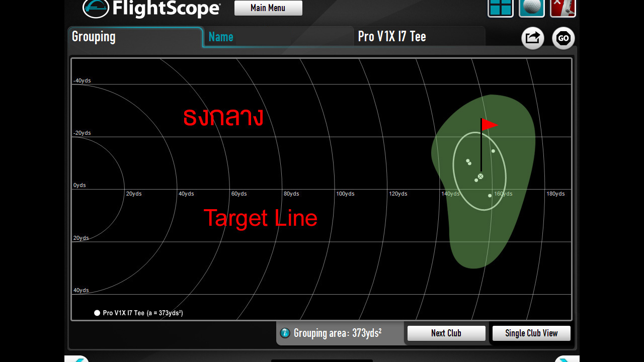The width and height of the screenshot is (644, 362).
Task: Open the Main Menu button
Action: (268, 8)
